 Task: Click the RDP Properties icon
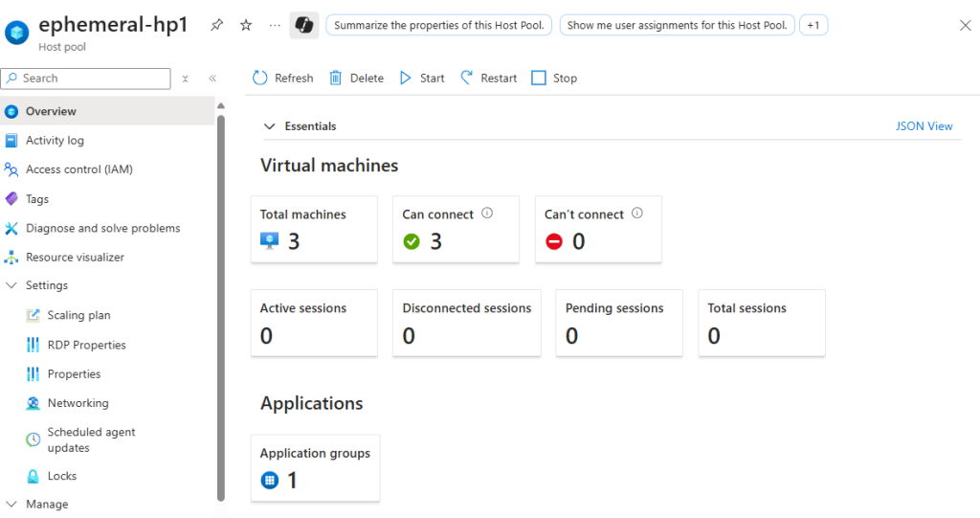(33, 345)
